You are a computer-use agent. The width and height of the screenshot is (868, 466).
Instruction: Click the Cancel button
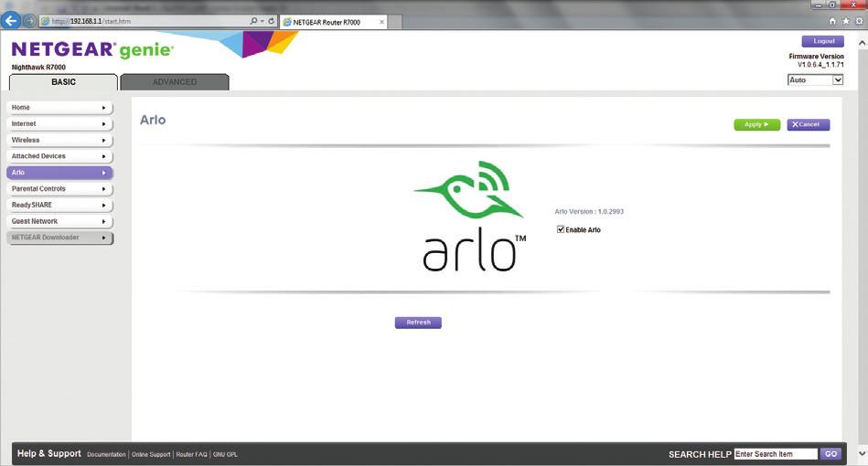click(809, 125)
